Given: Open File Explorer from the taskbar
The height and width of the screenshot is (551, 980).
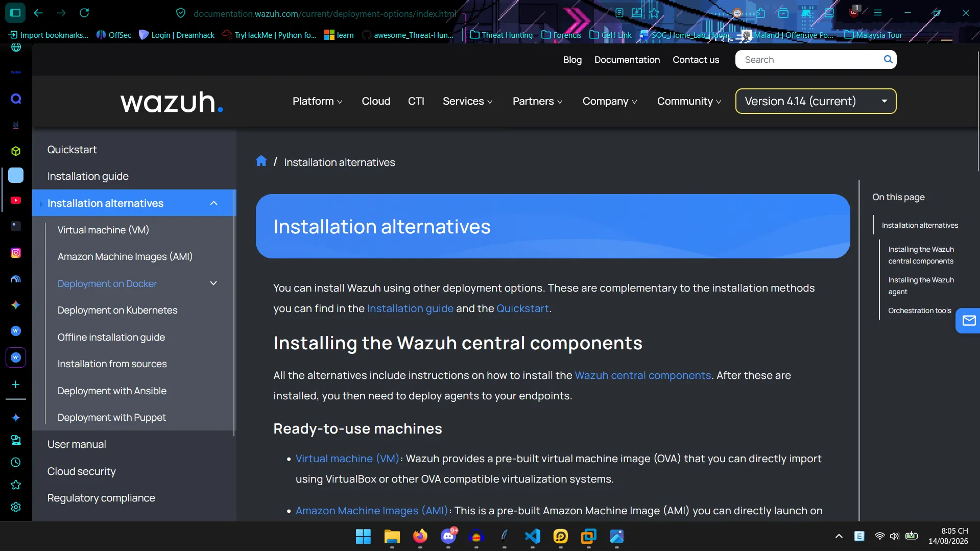Looking at the screenshot, I should tap(392, 536).
